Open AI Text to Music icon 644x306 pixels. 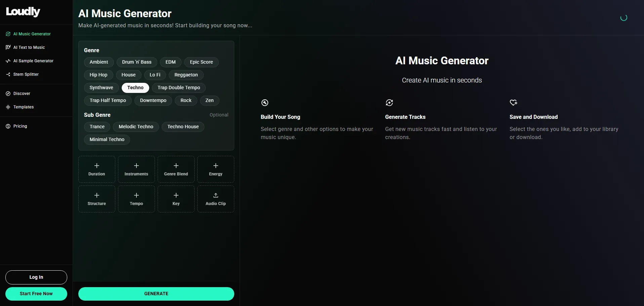click(8, 47)
